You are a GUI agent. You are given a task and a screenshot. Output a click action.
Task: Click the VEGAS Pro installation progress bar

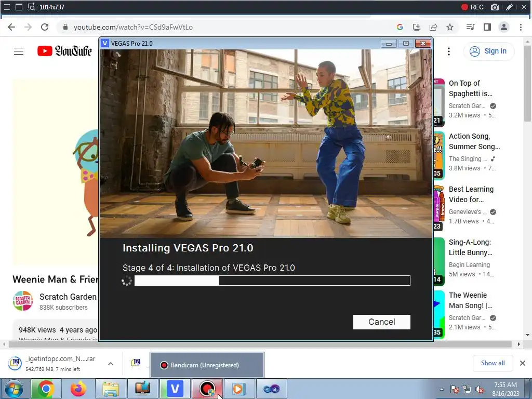coord(272,281)
